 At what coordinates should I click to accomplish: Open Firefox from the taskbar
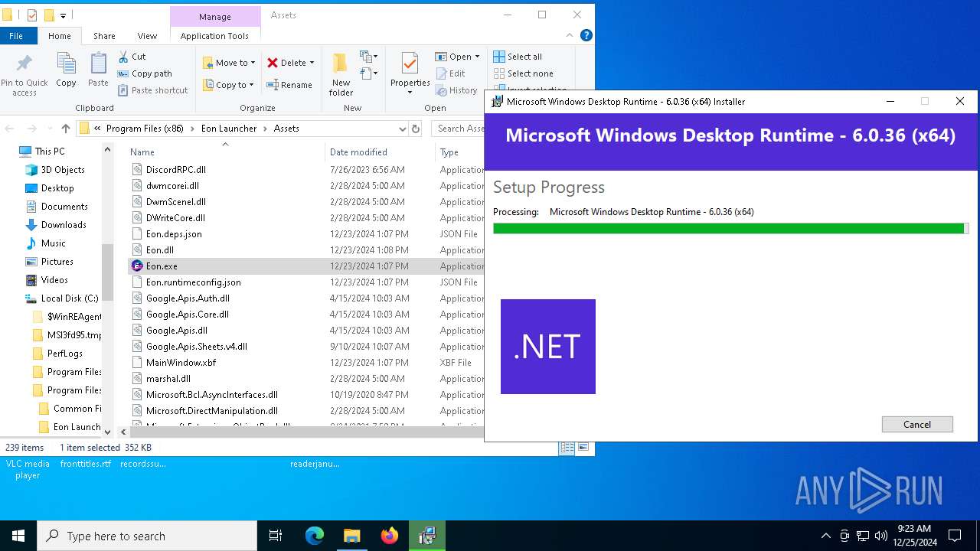390,536
